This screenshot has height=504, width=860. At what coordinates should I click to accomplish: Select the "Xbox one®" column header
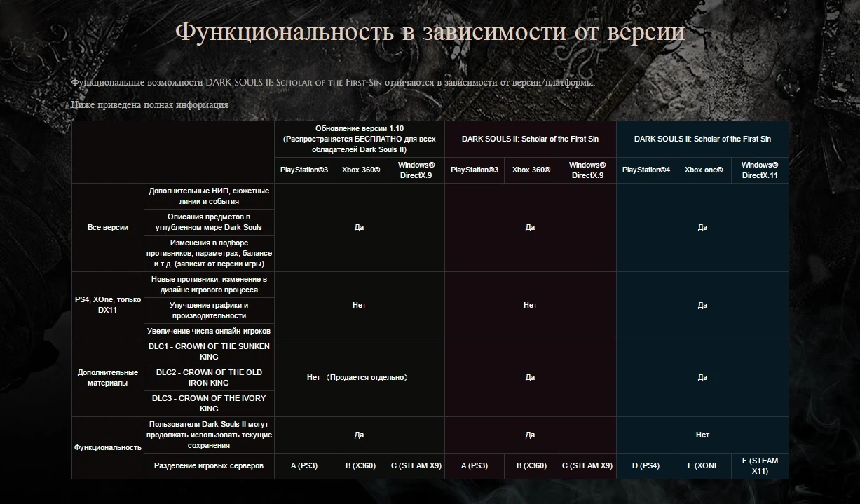(x=703, y=170)
